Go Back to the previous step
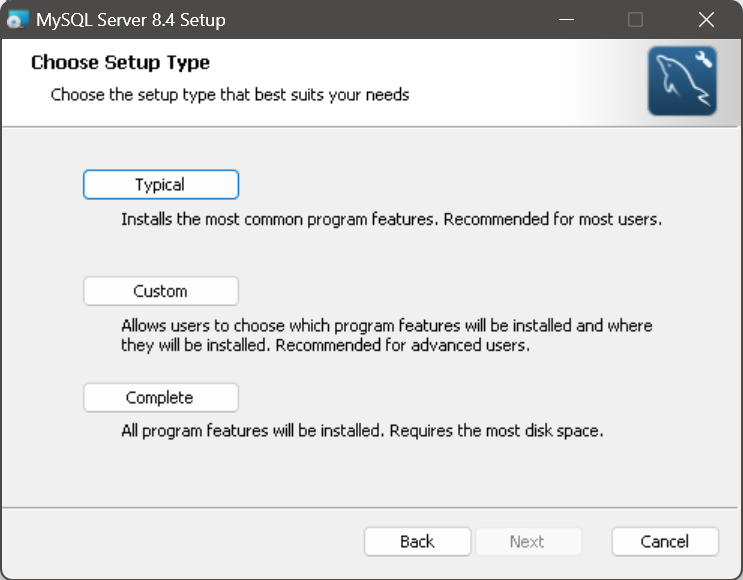The height and width of the screenshot is (580, 743). coord(417,542)
